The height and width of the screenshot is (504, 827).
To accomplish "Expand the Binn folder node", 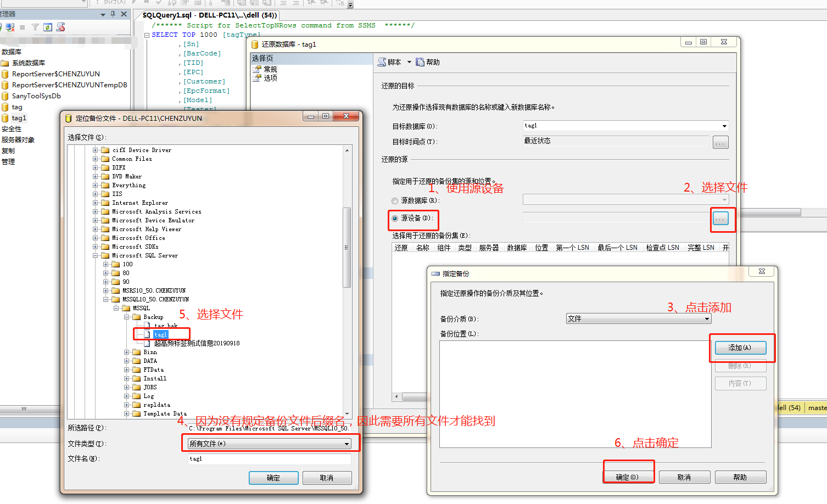I will 127,352.
